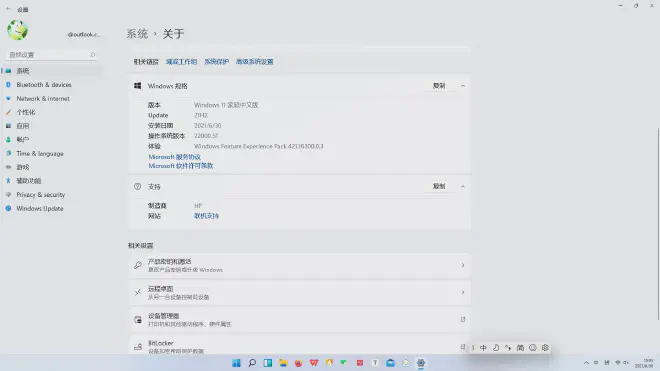
Task: Open the BitLocker settings row
Action: coord(300,345)
